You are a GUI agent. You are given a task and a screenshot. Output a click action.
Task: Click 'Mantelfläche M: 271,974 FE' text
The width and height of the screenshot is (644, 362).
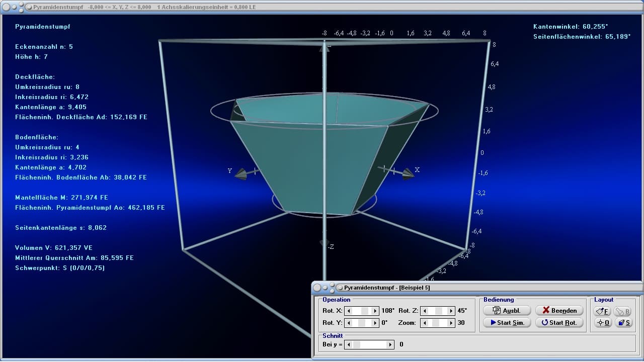click(61, 197)
